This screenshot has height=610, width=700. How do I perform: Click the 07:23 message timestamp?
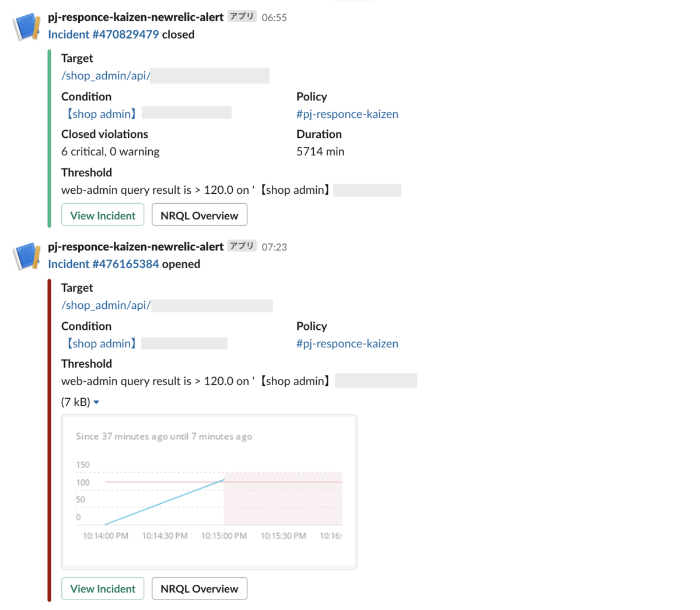click(274, 247)
